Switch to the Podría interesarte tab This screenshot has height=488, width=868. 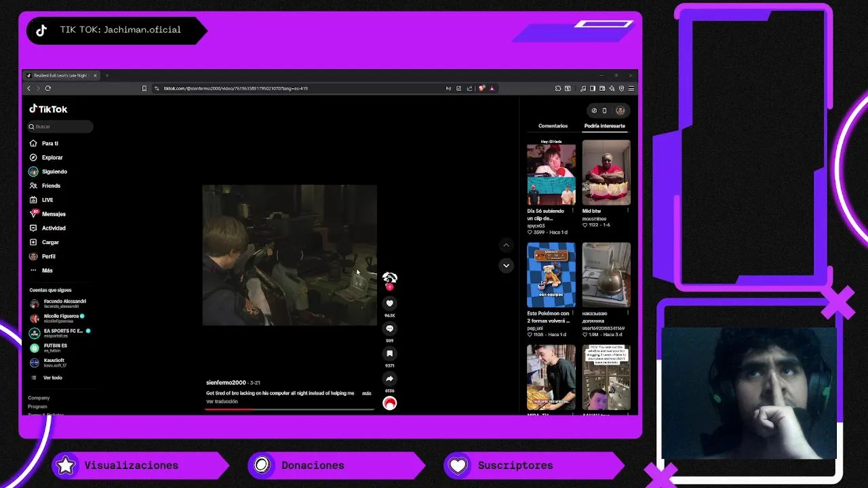click(605, 126)
